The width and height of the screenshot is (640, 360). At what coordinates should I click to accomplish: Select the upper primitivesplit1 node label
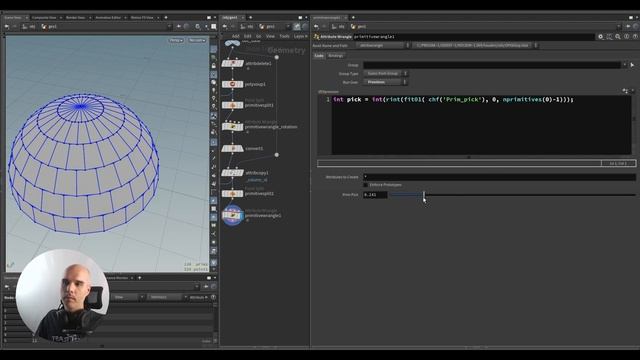point(259,105)
